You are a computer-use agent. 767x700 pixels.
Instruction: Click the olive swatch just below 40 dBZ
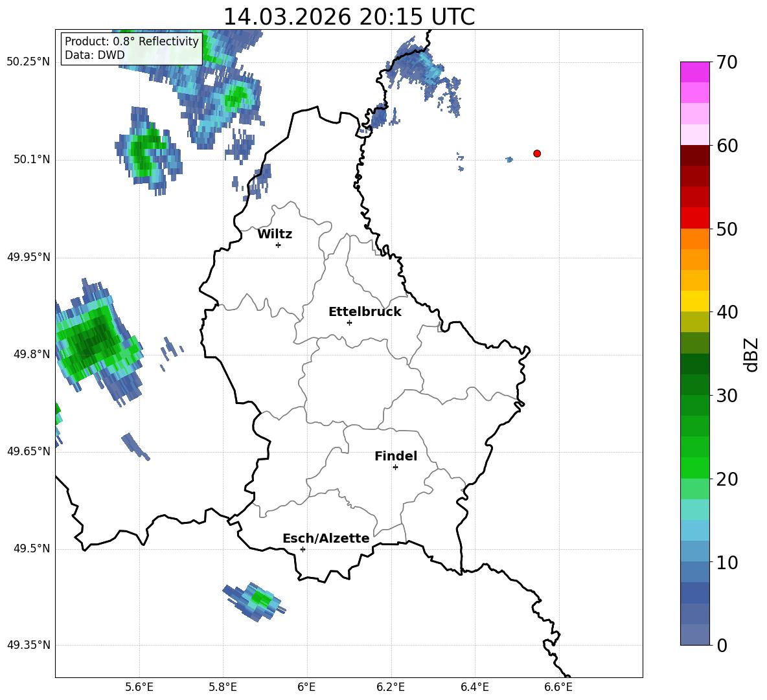[x=694, y=322]
